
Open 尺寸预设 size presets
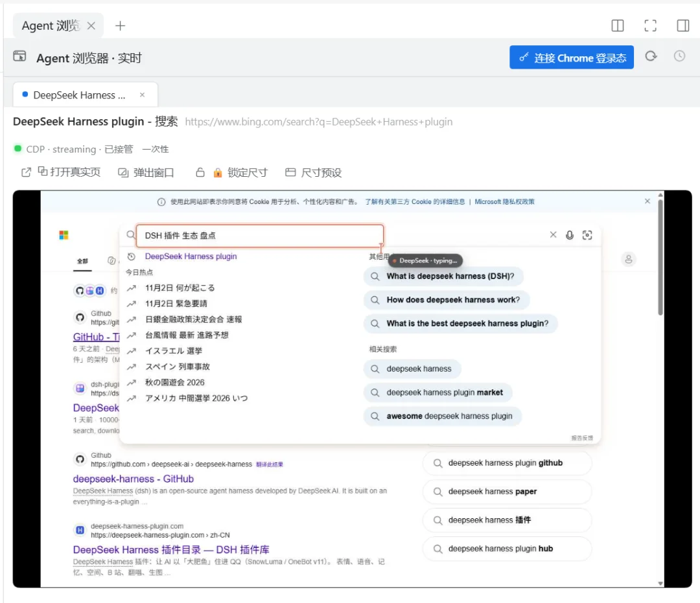click(314, 172)
